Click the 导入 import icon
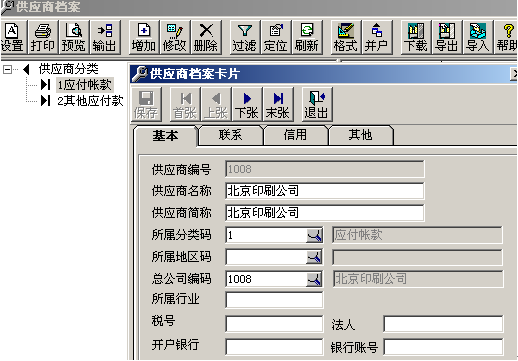518x361 pixels. [x=478, y=37]
